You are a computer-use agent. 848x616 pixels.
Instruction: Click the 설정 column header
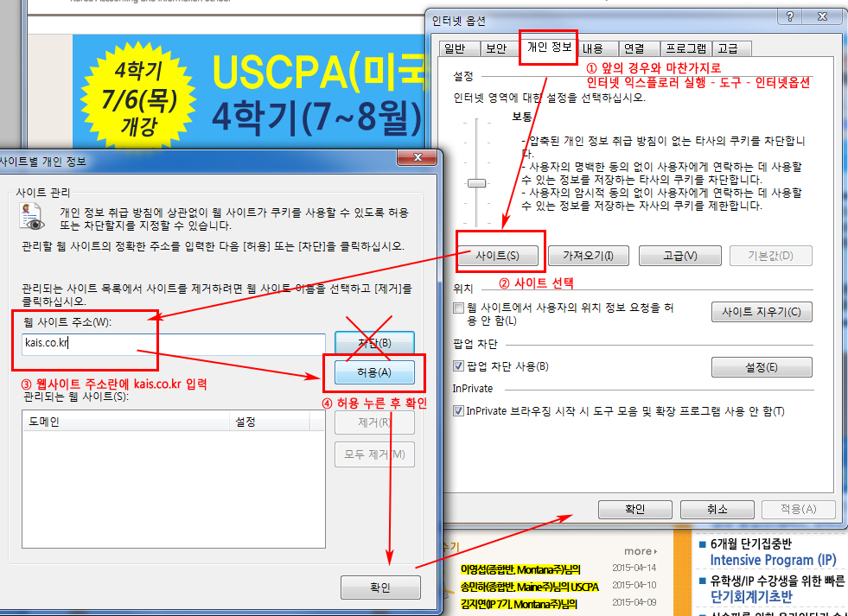pos(270,422)
